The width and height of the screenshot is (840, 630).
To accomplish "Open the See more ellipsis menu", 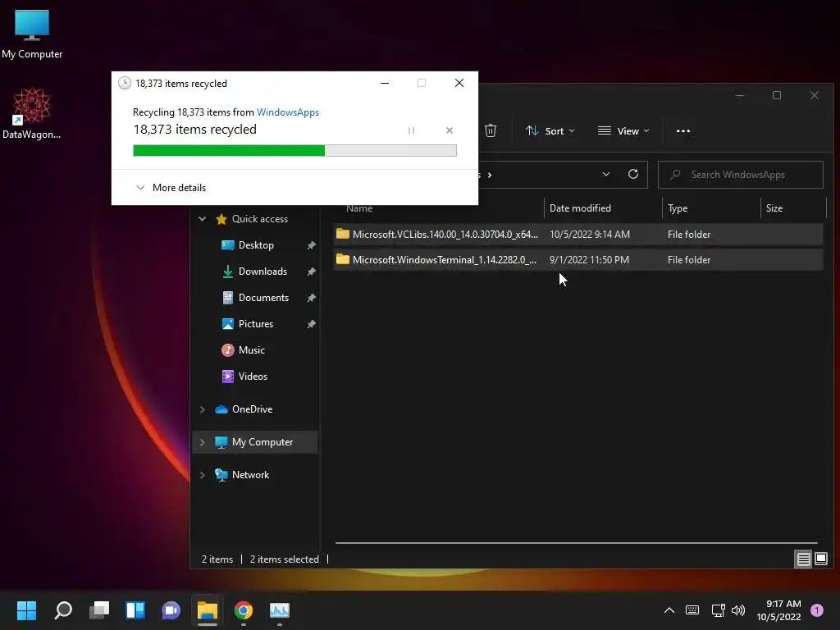I will [x=683, y=130].
